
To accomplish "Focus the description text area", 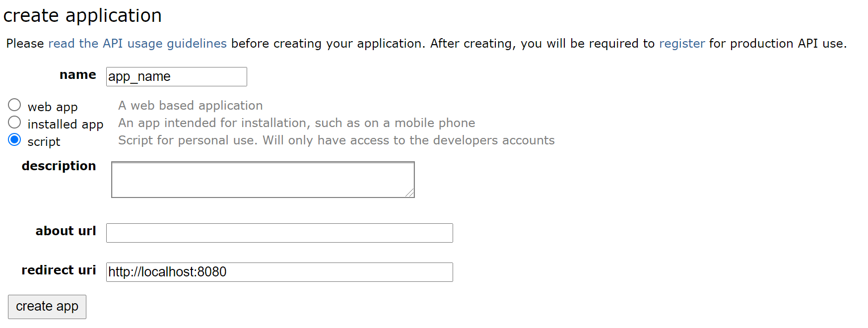I will click(262, 179).
